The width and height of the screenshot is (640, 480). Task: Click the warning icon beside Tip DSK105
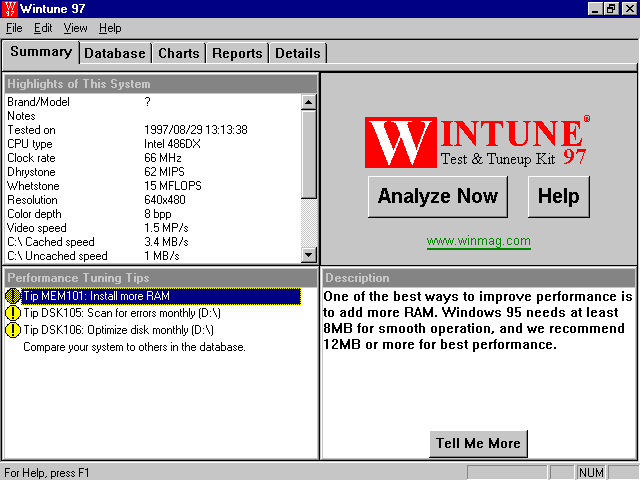click(13, 313)
